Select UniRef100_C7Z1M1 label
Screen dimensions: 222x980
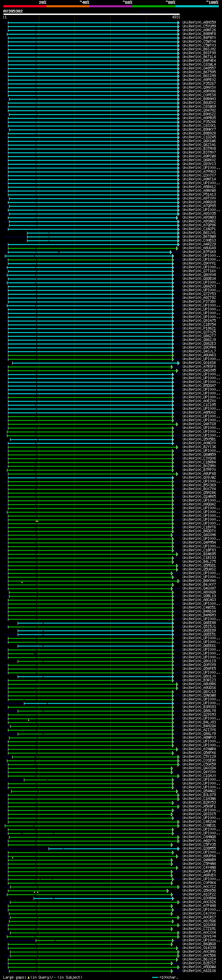pyautogui.click(x=199, y=928)
